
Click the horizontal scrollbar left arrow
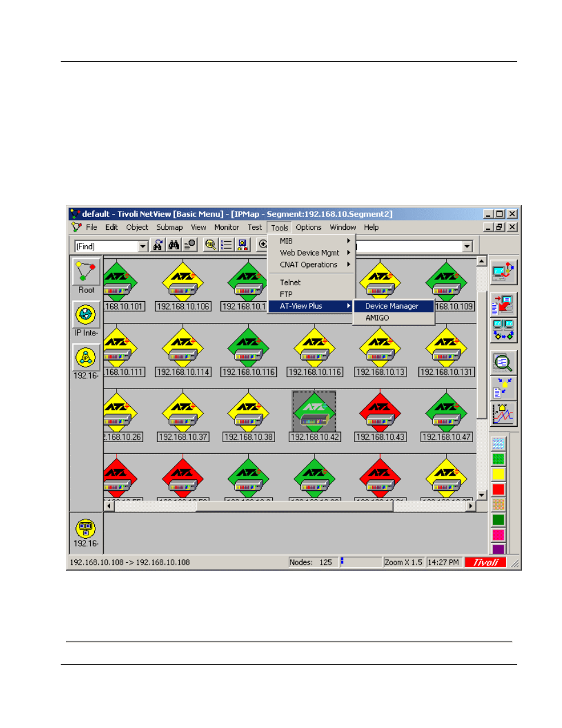pyautogui.click(x=109, y=506)
